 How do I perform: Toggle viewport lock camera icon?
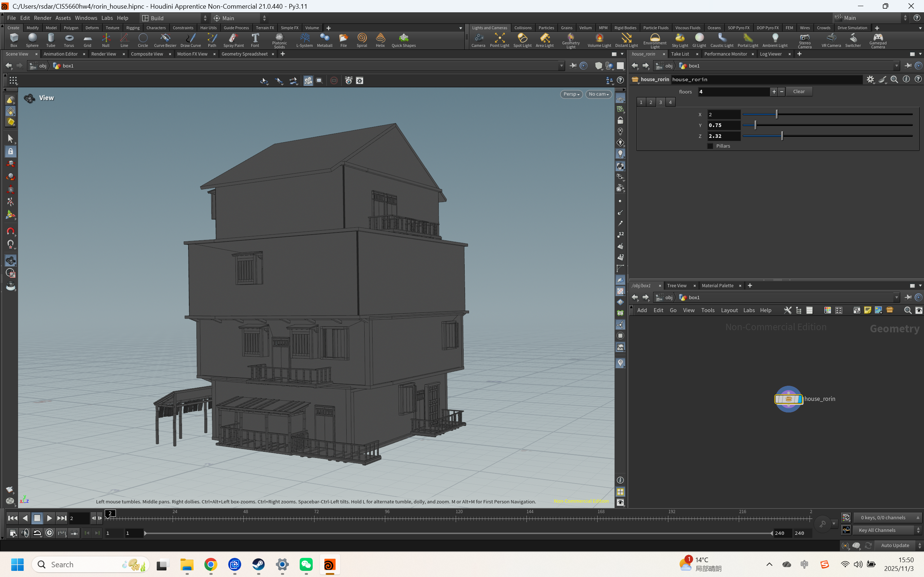(x=620, y=121)
